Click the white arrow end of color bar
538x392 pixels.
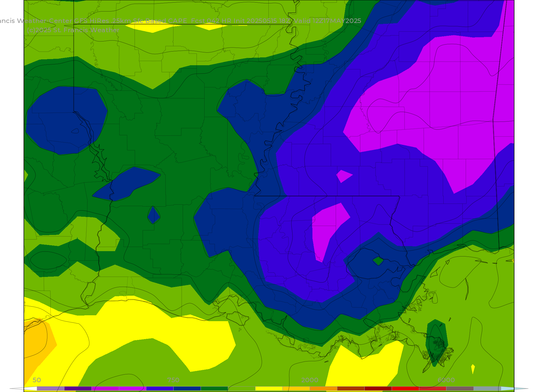[24, 389]
